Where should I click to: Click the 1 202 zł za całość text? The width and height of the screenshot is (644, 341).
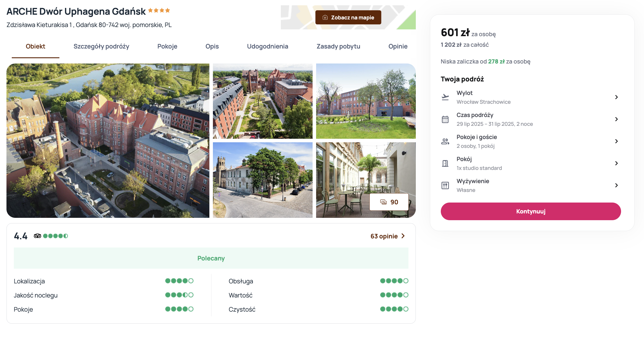(465, 45)
